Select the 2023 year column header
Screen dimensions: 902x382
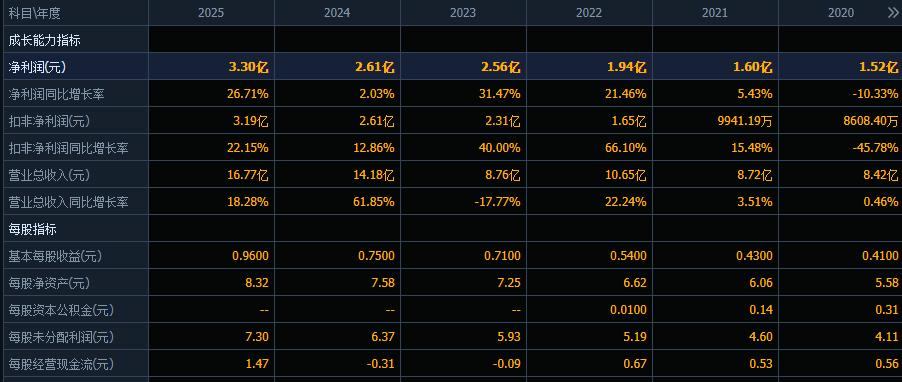(463, 13)
